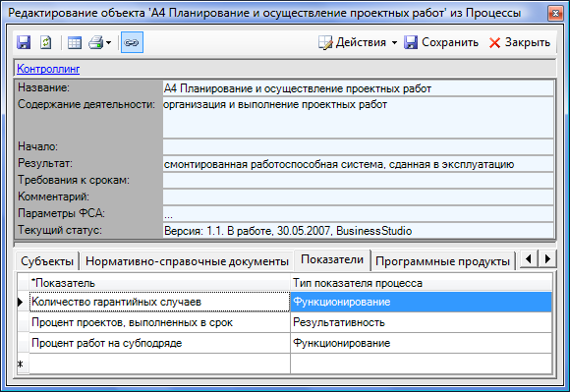Switch to the Субъекты tab

(x=47, y=261)
